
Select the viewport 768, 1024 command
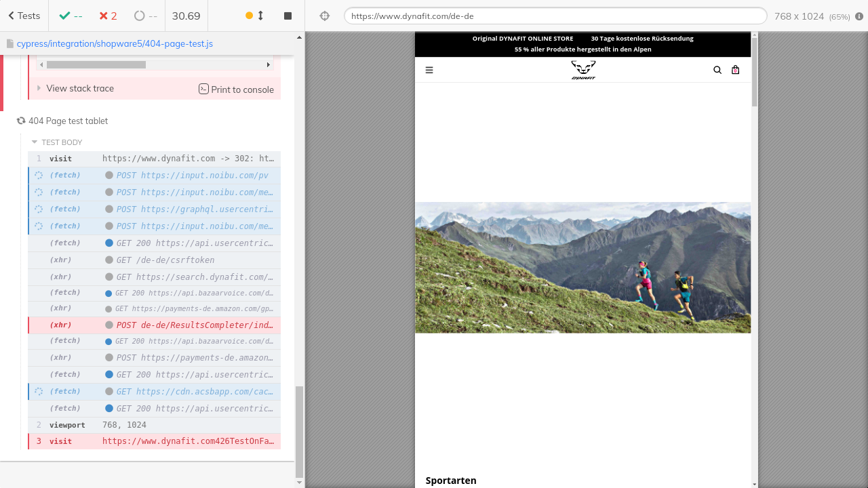155,425
